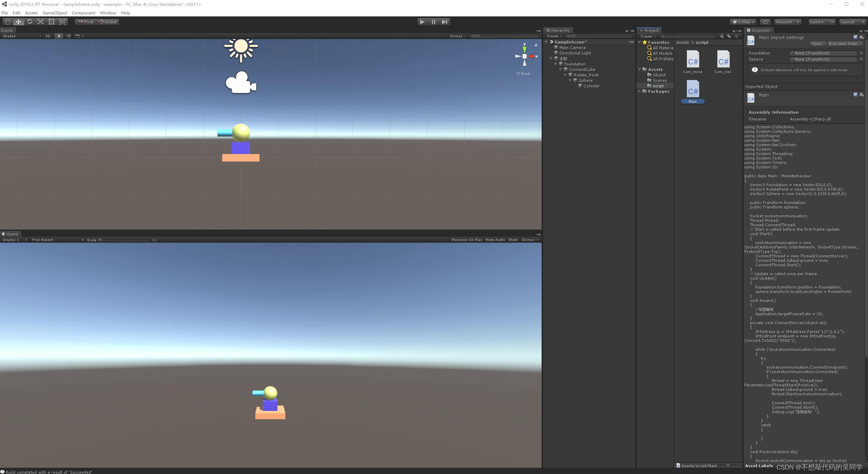The image size is (868, 474).
Task: Click the Open button in Inspector
Action: [818, 44]
